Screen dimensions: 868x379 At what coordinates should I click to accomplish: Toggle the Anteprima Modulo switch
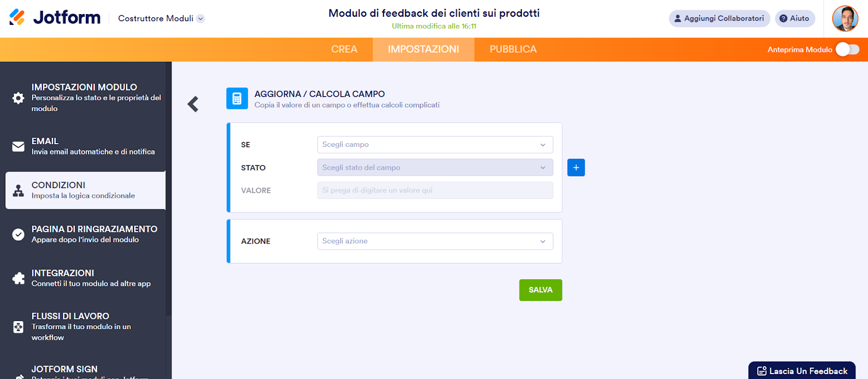(x=847, y=49)
